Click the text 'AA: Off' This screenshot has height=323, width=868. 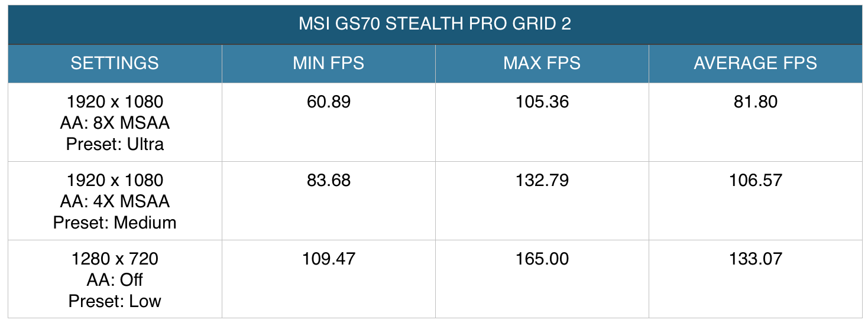115,279
